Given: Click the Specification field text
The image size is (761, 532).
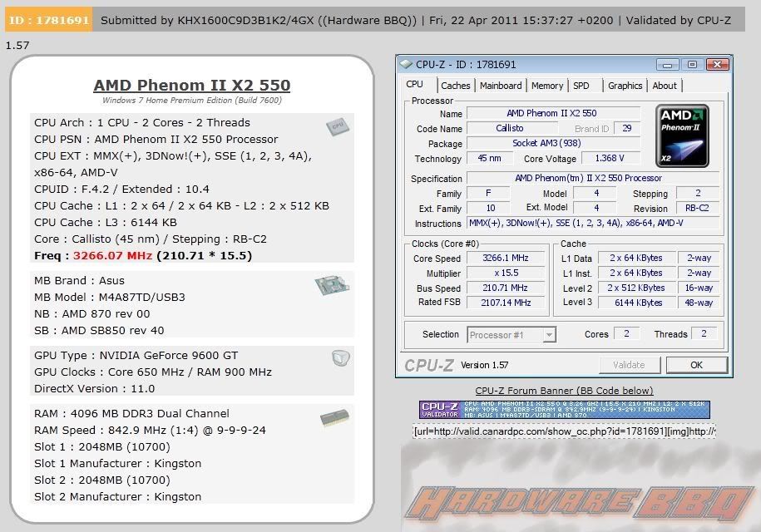Looking at the screenshot, I should 593,178.
